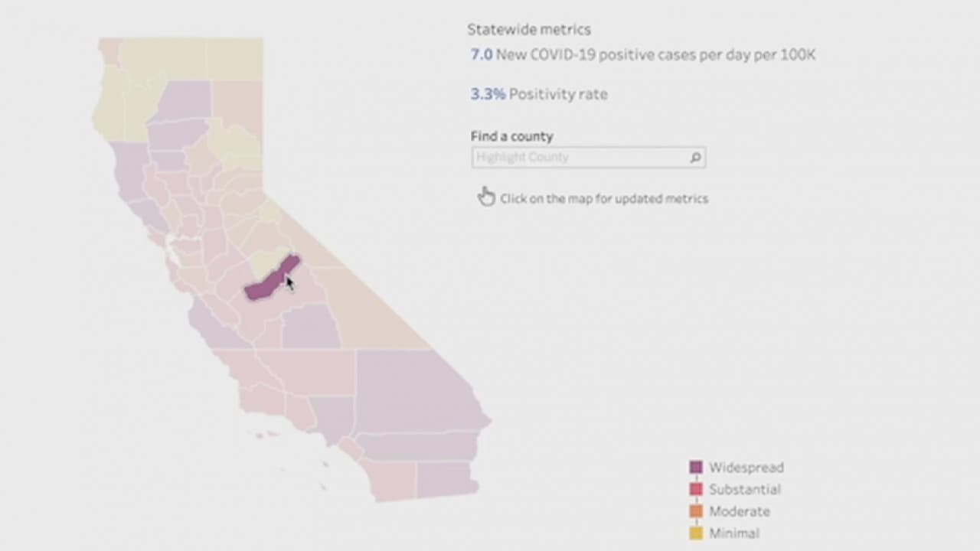
Task: Click the magnifier icon in county search
Action: coord(695,158)
